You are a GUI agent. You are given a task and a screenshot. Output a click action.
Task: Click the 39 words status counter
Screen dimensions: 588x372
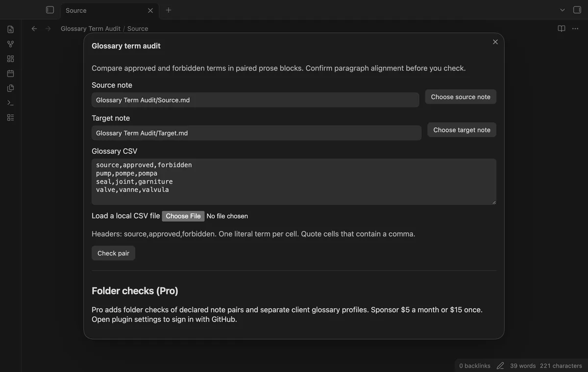pyautogui.click(x=523, y=366)
